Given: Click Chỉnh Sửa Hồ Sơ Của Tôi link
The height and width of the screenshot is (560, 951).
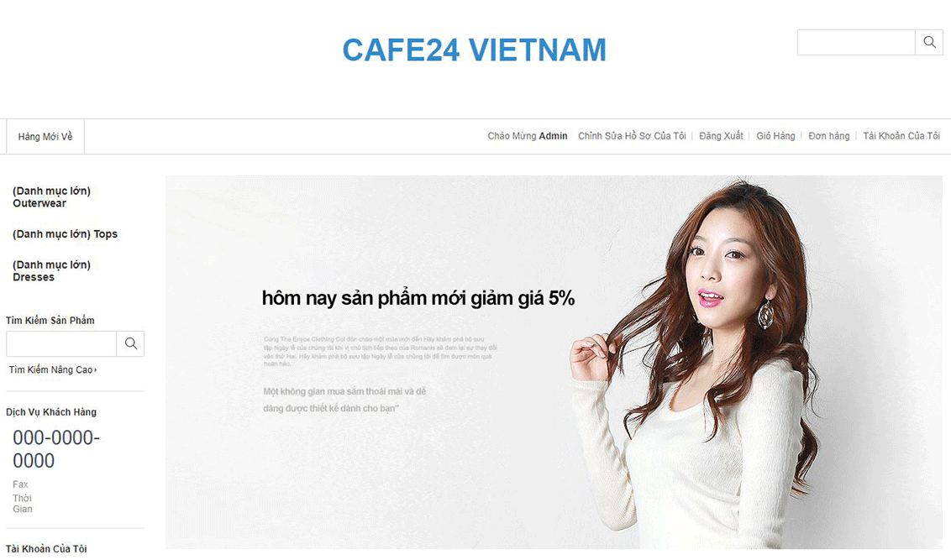Looking at the screenshot, I should pyautogui.click(x=632, y=136).
